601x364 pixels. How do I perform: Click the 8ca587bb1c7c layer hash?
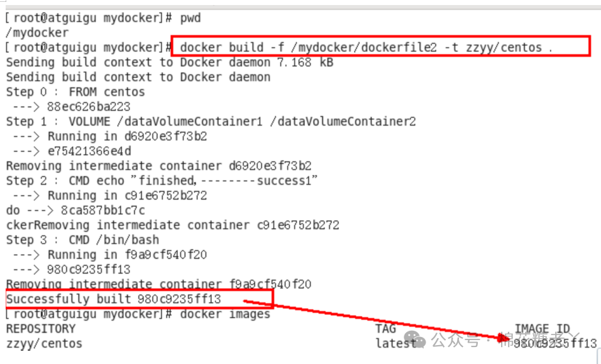pyautogui.click(x=102, y=211)
